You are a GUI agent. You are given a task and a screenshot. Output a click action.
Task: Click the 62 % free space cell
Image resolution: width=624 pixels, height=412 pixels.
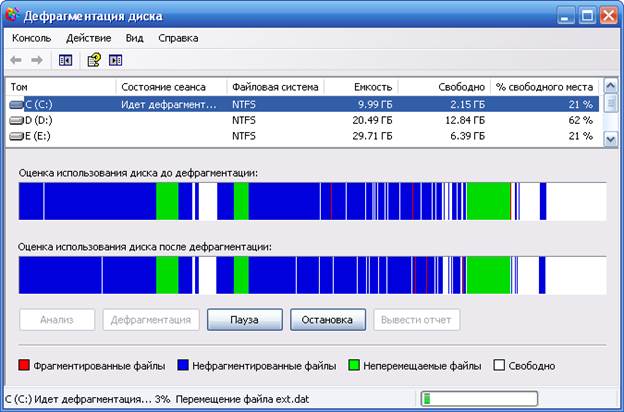(x=581, y=120)
